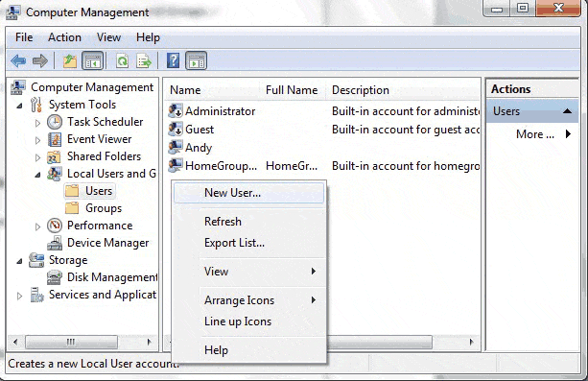
Task: Click the Users folder icon in tree
Action: point(72,191)
